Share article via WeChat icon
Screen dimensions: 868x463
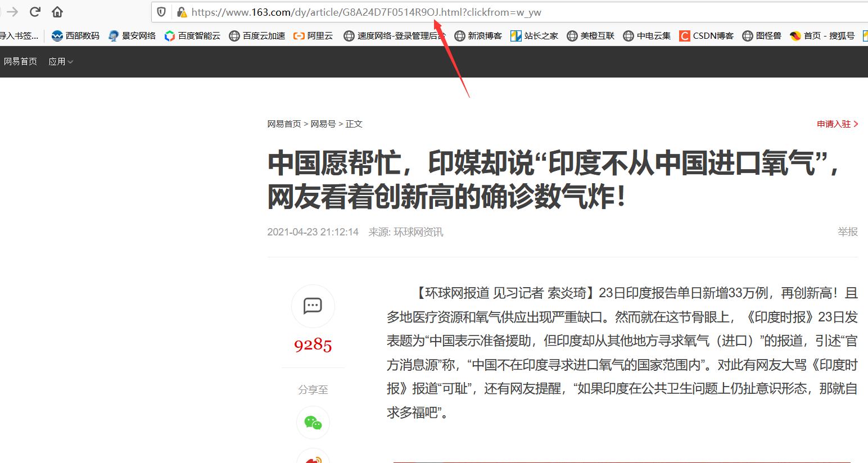[x=313, y=423]
